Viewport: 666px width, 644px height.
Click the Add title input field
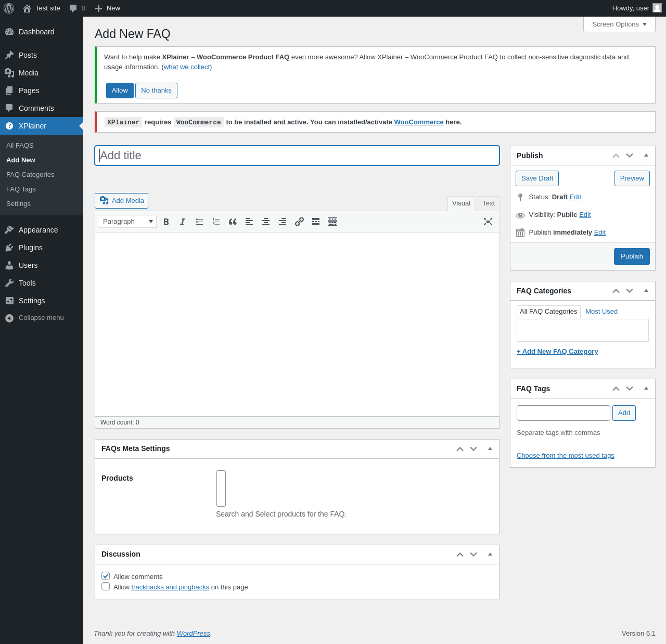point(297,156)
